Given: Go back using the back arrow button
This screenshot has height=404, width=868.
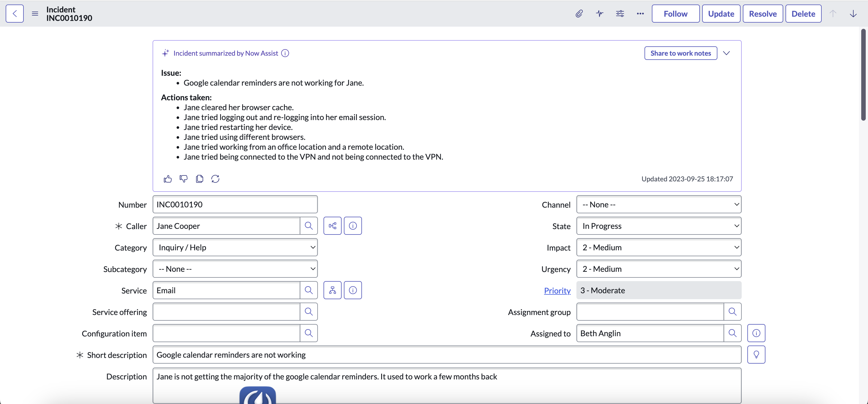Looking at the screenshot, I should click(14, 14).
